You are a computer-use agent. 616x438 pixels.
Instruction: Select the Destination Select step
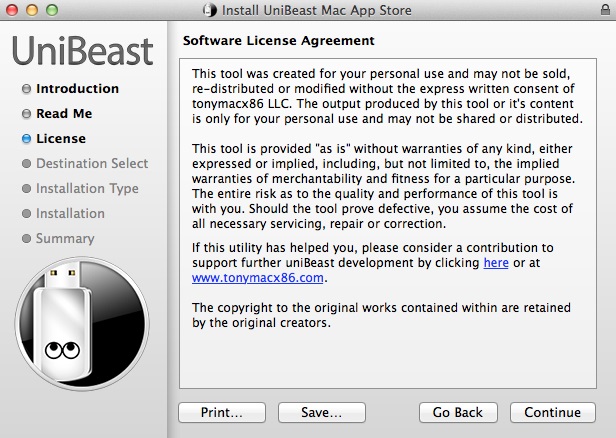92,163
